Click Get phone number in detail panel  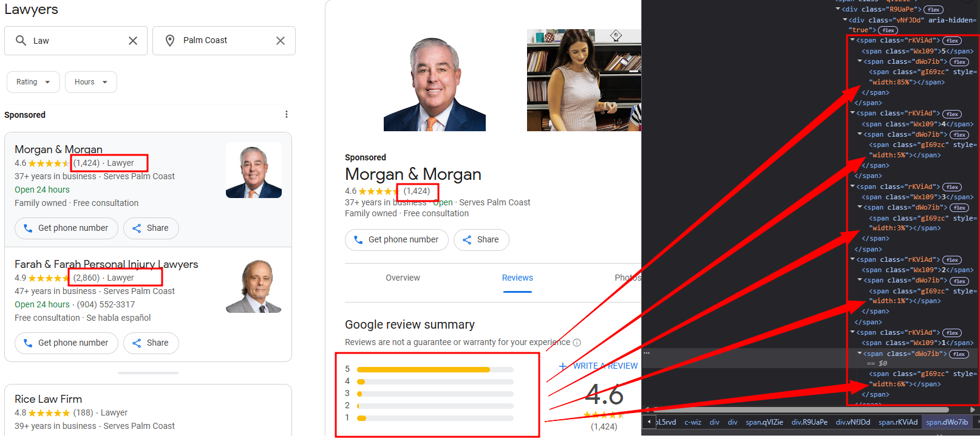[x=396, y=240]
